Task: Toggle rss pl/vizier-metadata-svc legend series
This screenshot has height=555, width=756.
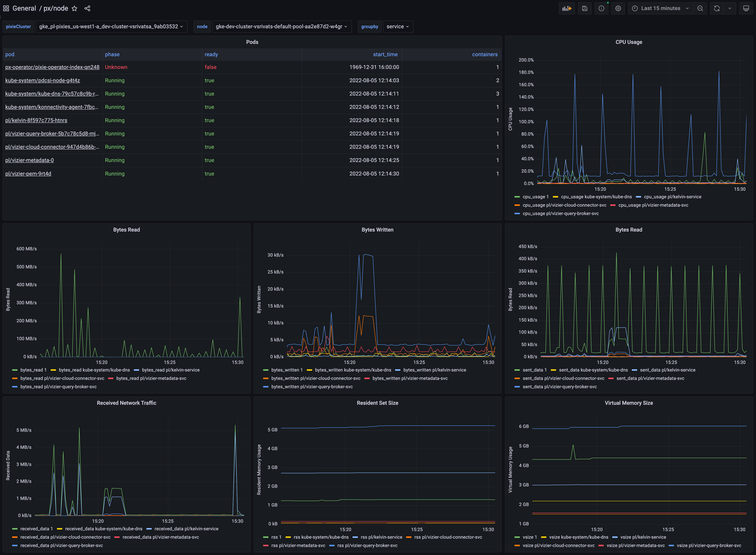Action: (x=298, y=546)
